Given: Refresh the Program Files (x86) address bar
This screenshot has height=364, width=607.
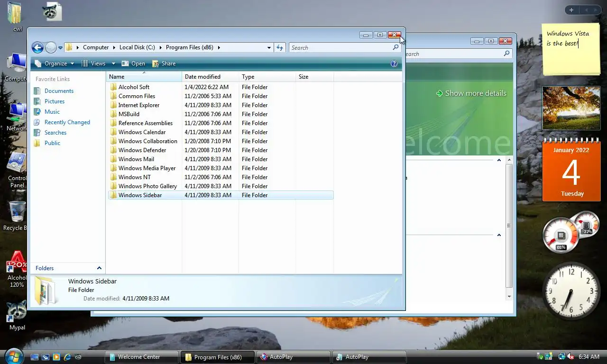Looking at the screenshot, I should 280,47.
